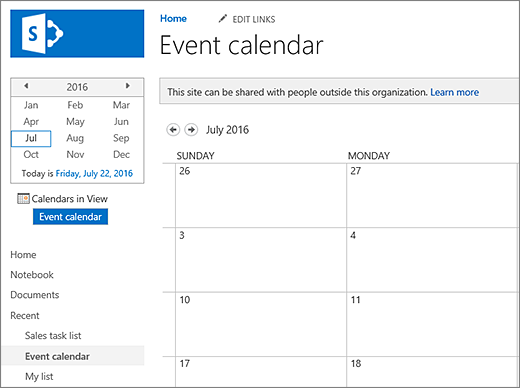Click the SharePoint logo
The width and height of the screenshot is (520, 388).
(x=77, y=34)
